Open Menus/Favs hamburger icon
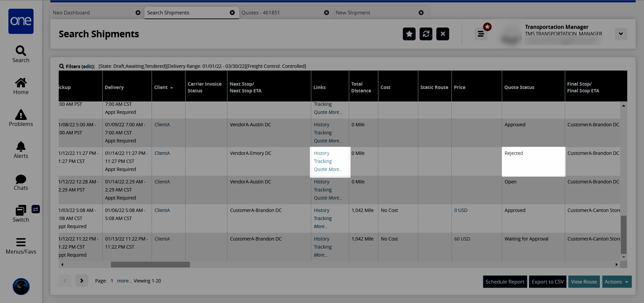The image size is (644, 303). coord(21,242)
